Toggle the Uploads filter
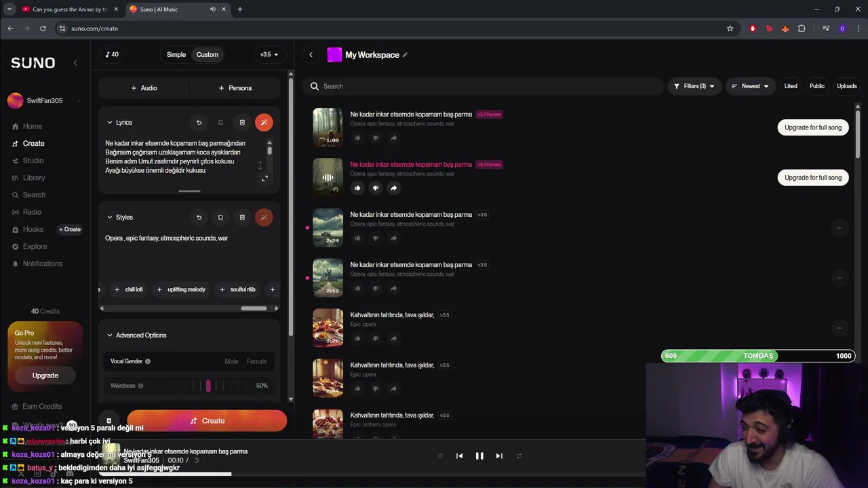This screenshot has height=488, width=868. click(x=847, y=86)
